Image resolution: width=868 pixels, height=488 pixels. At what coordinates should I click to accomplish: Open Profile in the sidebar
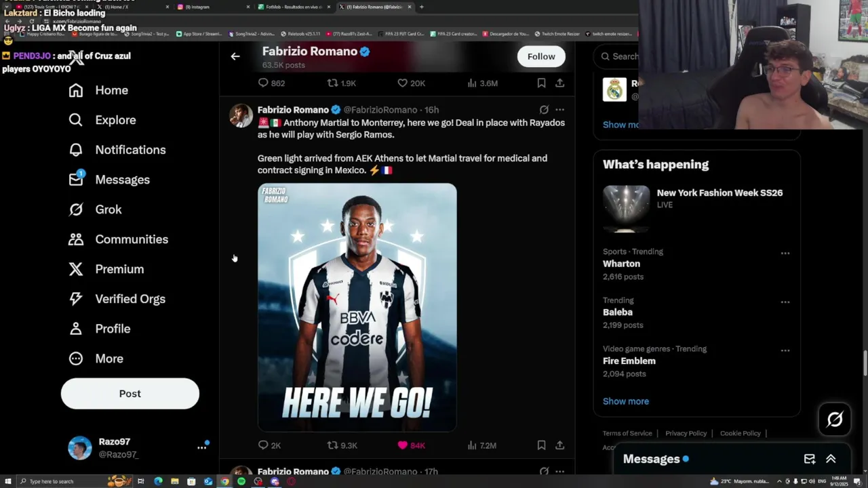[x=99, y=329]
